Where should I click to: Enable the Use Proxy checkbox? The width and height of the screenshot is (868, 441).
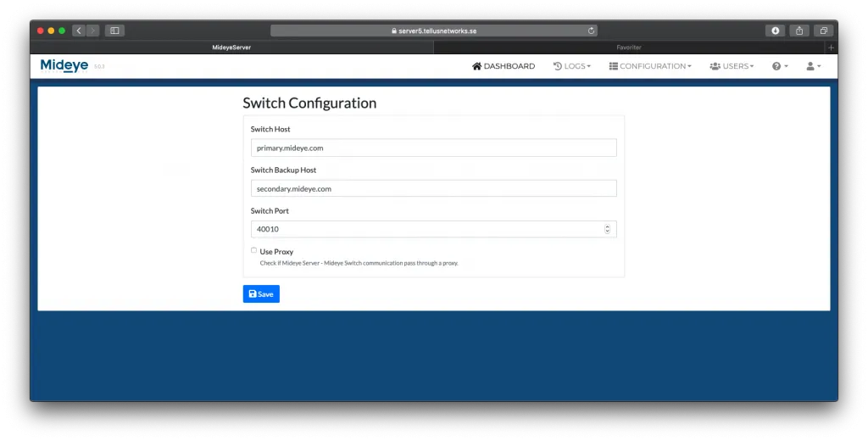coord(253,250)
